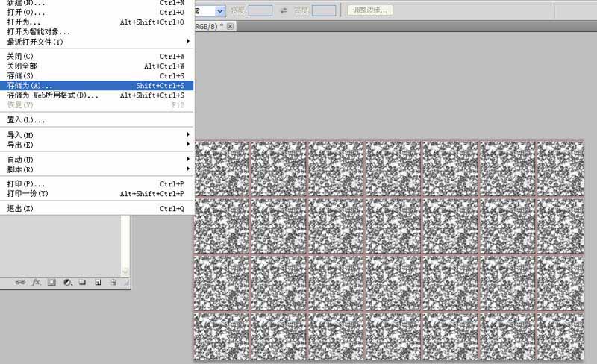Create new fill or adjustment layer

click(67, 283)
